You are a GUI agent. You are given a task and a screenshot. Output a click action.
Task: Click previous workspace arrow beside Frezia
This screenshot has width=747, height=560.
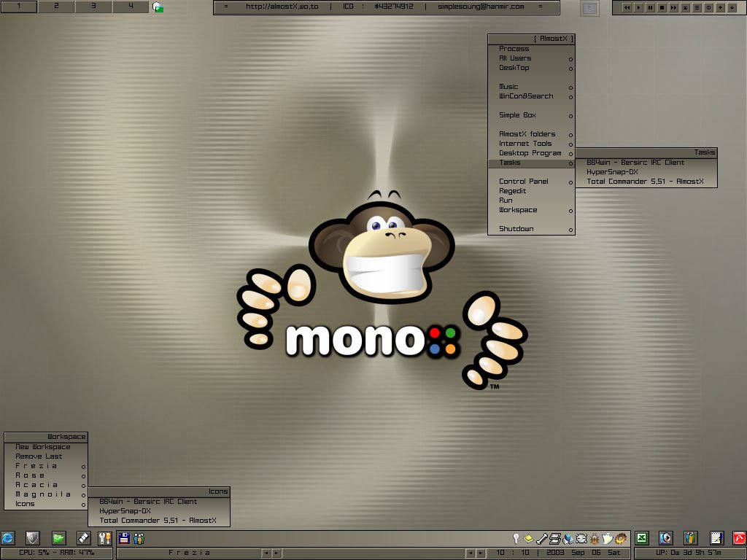(x=266, y=553)
